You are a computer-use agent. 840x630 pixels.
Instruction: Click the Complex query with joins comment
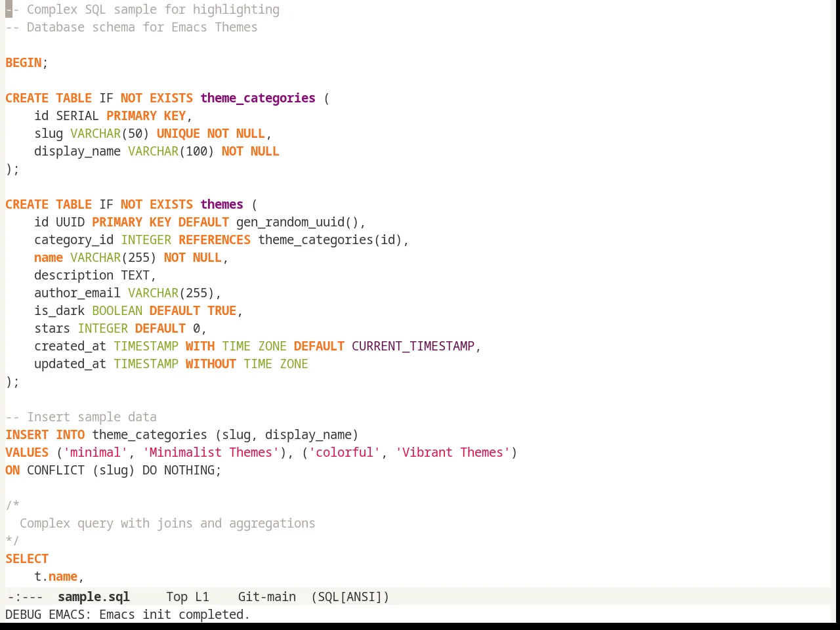tap(167, 524)
